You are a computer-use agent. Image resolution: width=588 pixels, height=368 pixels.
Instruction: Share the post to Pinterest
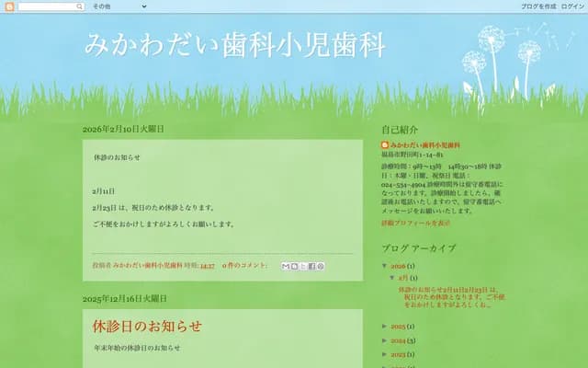[x=321, y=266]
